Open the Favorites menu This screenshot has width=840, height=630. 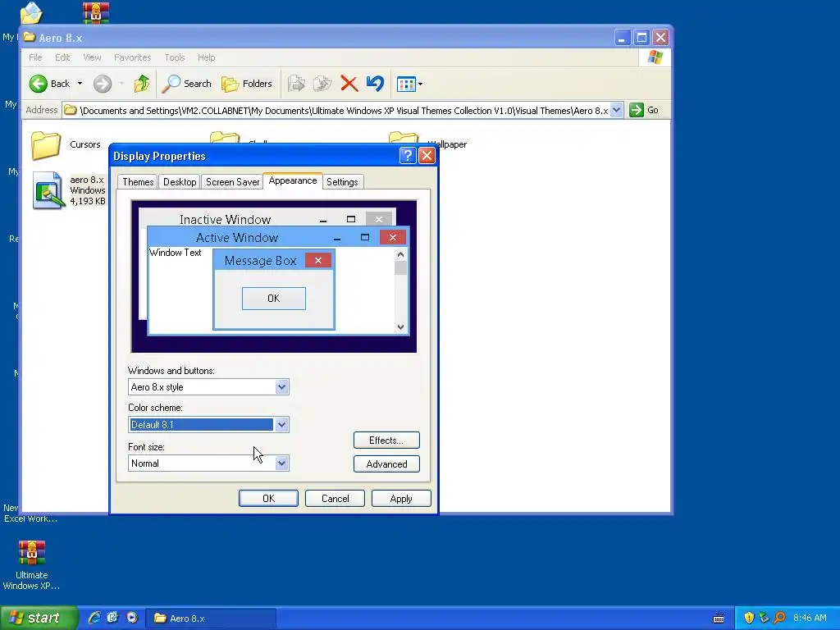[x=132, y=57]
